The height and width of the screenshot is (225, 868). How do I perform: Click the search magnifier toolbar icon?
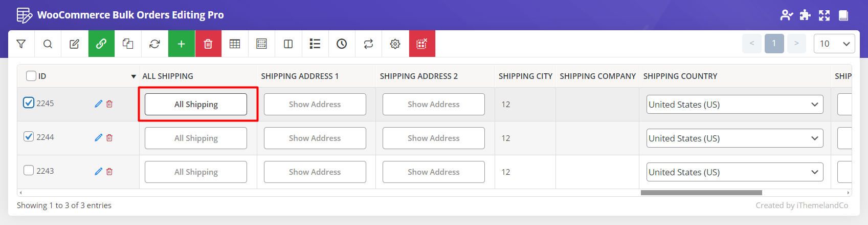click(48, 44)
